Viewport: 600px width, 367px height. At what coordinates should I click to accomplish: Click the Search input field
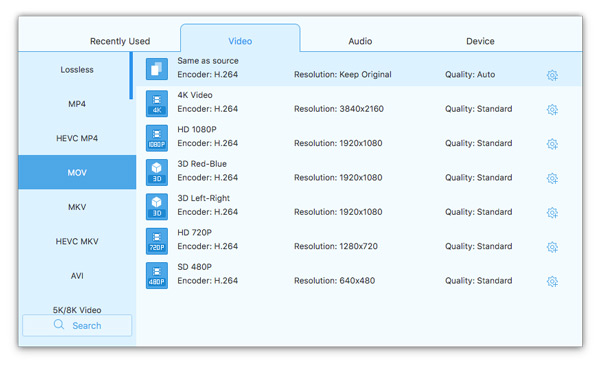coord(77,325)
